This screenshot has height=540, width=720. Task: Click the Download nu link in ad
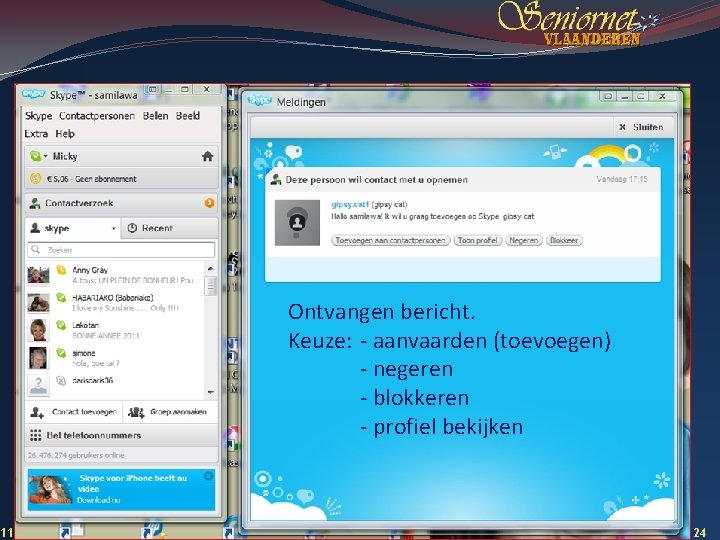pos(98,500)
